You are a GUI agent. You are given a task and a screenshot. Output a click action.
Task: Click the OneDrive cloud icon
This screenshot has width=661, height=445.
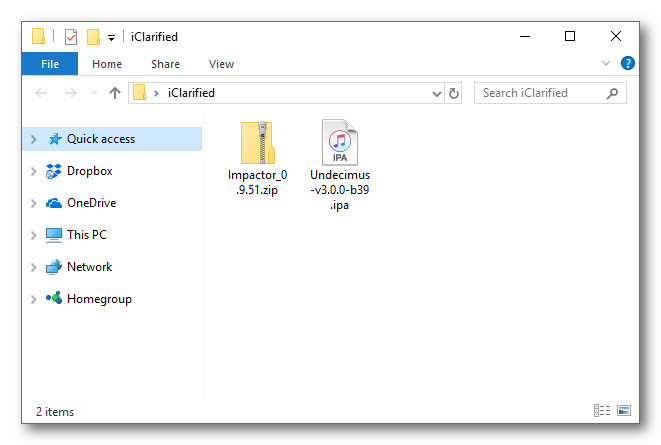tap(54, 203)
